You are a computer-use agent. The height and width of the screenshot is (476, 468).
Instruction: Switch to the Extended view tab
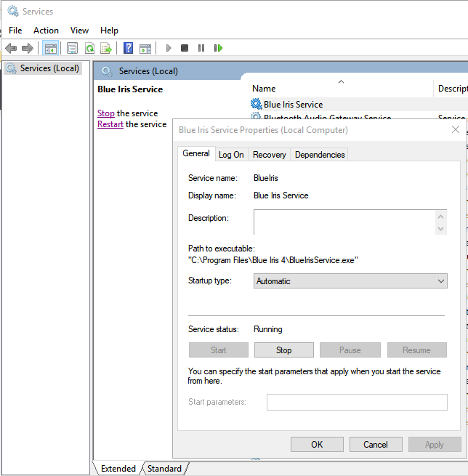pos(118,469)
